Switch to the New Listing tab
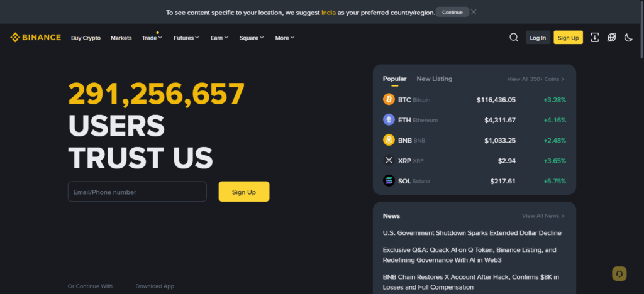 pos(434,79)
